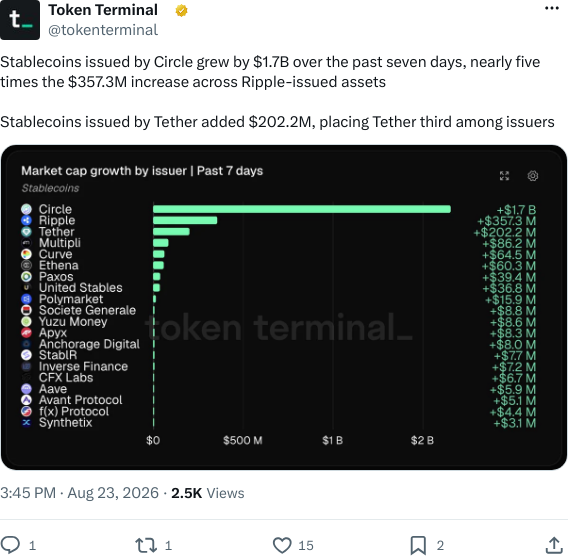Bookmark this post
This screenshot has height=556, width=568.
pos(418,545)
